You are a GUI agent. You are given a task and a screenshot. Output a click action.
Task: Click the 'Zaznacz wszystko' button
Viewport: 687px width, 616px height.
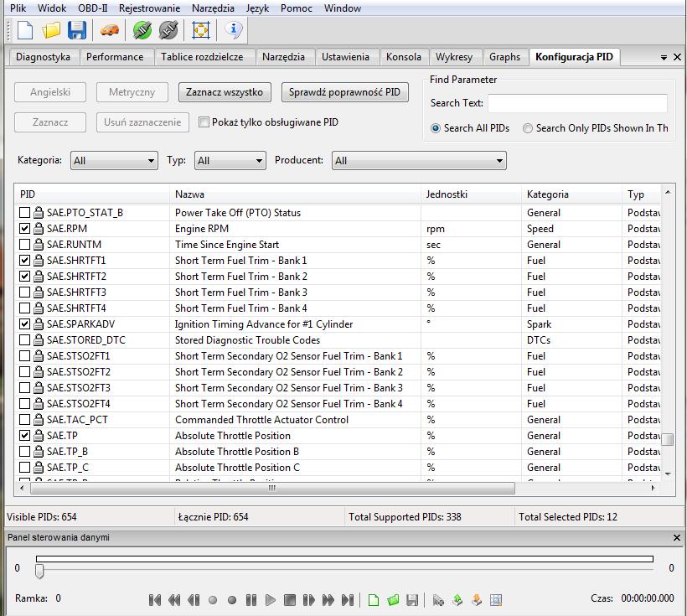click(225, 92)
